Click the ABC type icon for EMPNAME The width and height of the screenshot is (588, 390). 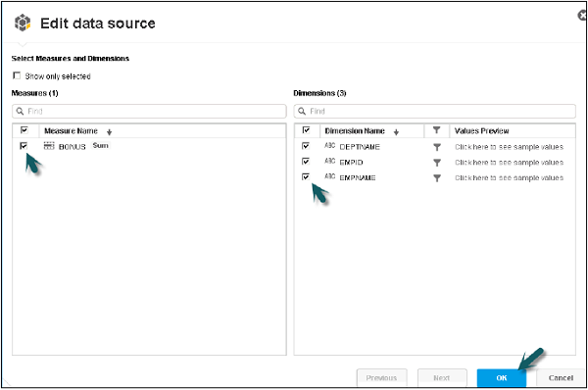[329, 176]
